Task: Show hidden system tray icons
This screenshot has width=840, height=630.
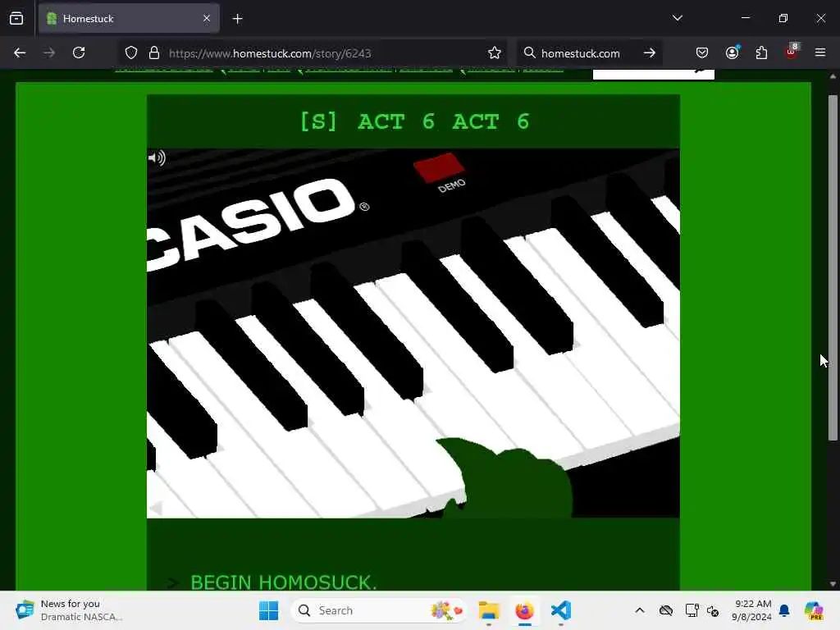Action: coord(640,610)
